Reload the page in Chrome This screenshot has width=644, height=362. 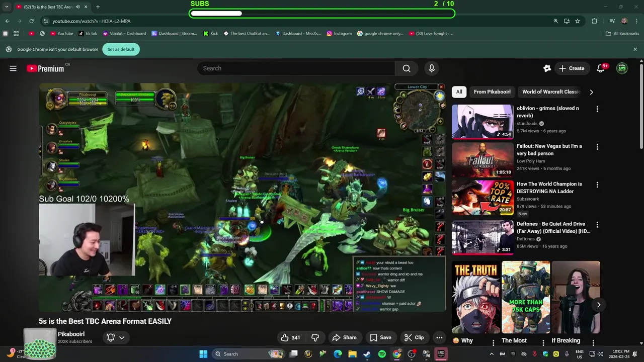pos(31,21)
